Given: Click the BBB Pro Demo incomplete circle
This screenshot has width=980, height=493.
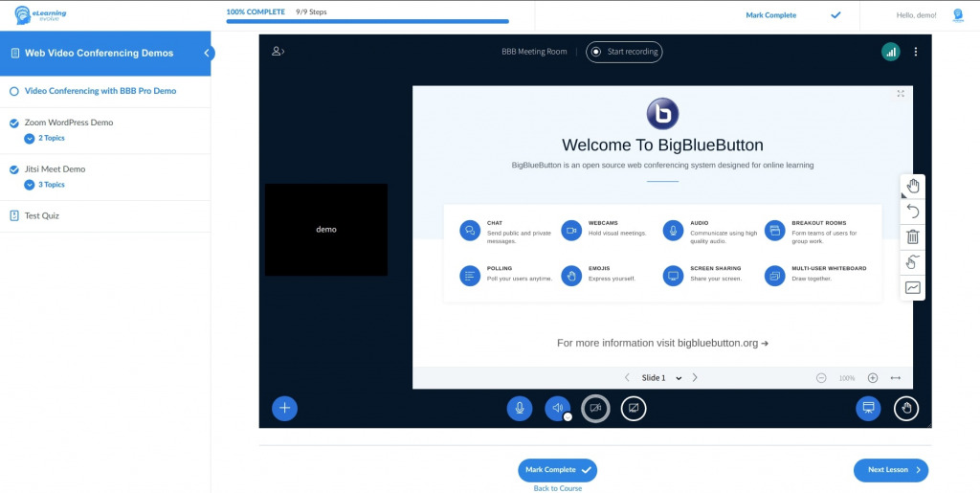Looking at the screenshot, I should point(13,91).
